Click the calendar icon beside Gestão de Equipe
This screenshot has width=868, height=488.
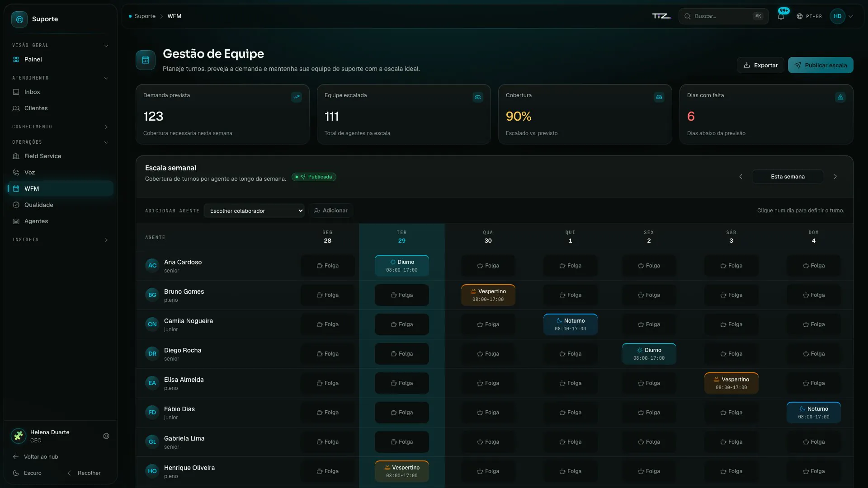tap(146, 60)
